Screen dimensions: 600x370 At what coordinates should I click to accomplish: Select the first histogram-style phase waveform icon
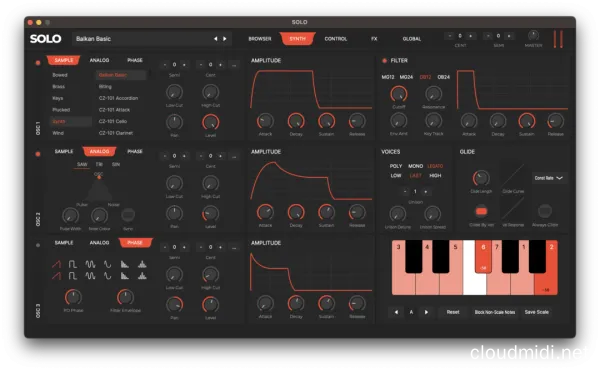pyautogui.click(x=125, y=264)
